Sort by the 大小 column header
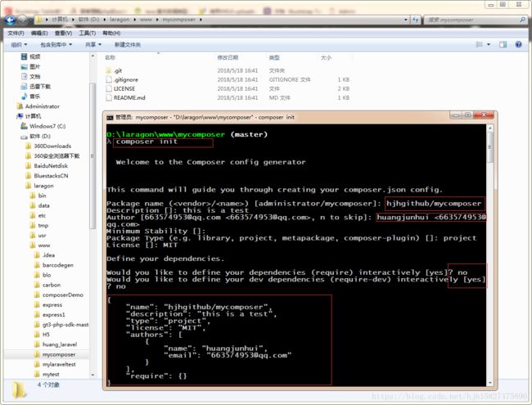This screenshot has height=405, width=532. [x=326, y=57]
